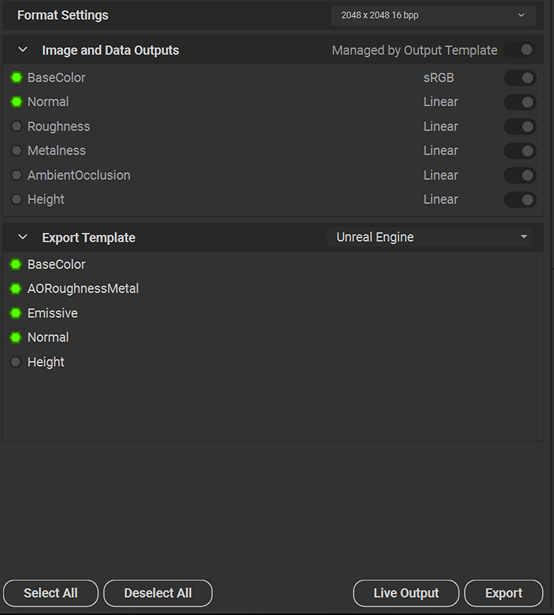The image size is (554, 615).
Task: Select the Metalness output label
Action: point(56,151)
